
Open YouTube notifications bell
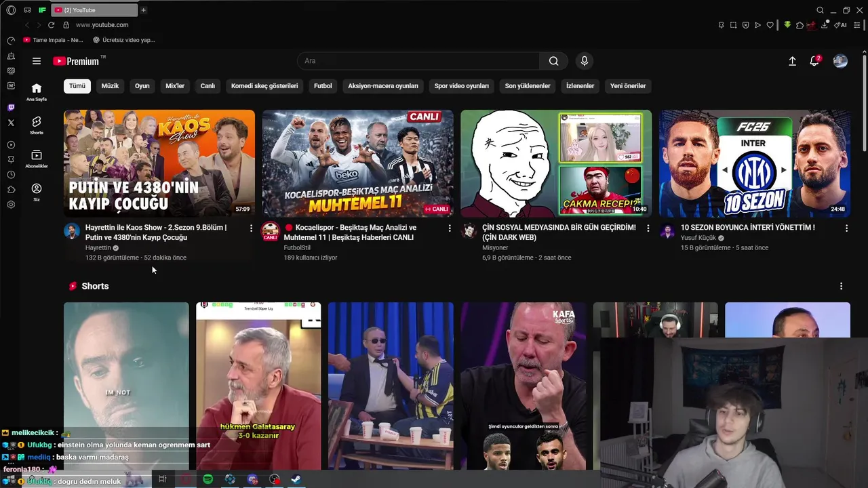click(814, 61)
